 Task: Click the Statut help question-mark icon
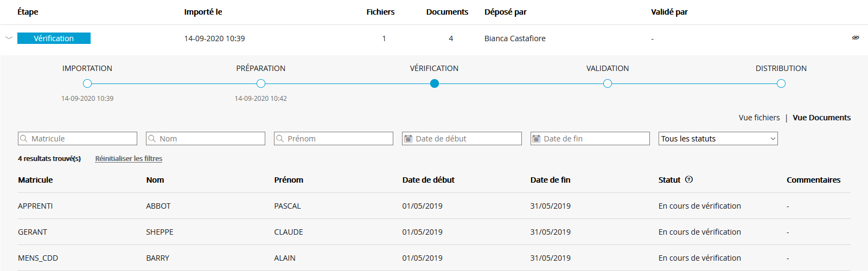pos(689,180)
